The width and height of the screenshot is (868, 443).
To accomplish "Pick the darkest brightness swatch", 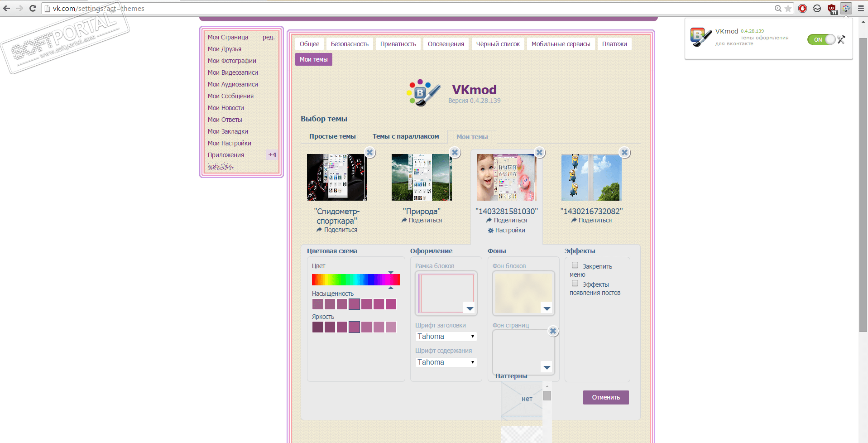I will click(318, 327).
